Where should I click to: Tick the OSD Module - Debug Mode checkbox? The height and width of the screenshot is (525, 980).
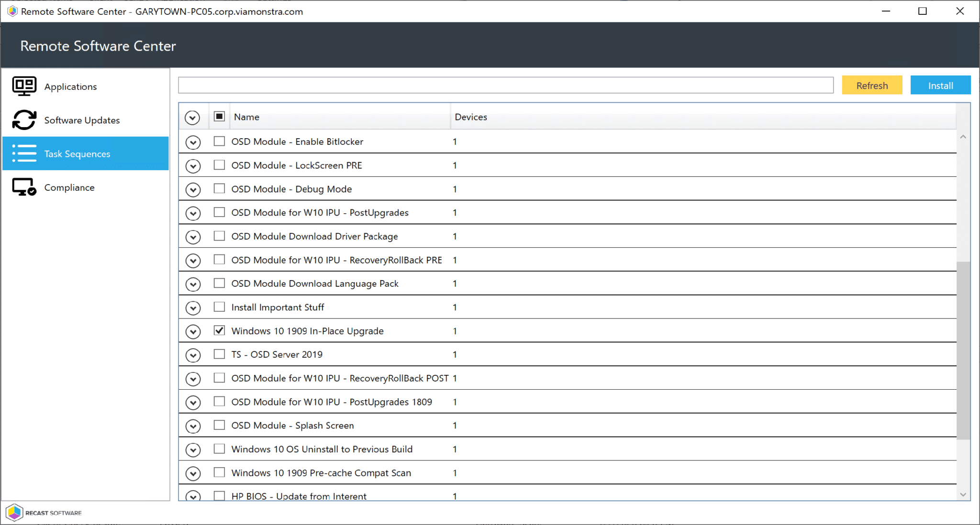coord(219,188)
